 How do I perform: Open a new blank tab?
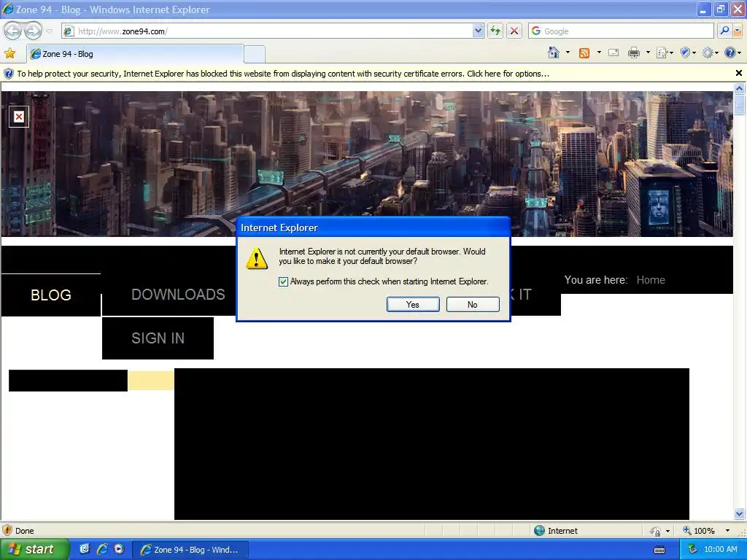[x=255, y=54]
